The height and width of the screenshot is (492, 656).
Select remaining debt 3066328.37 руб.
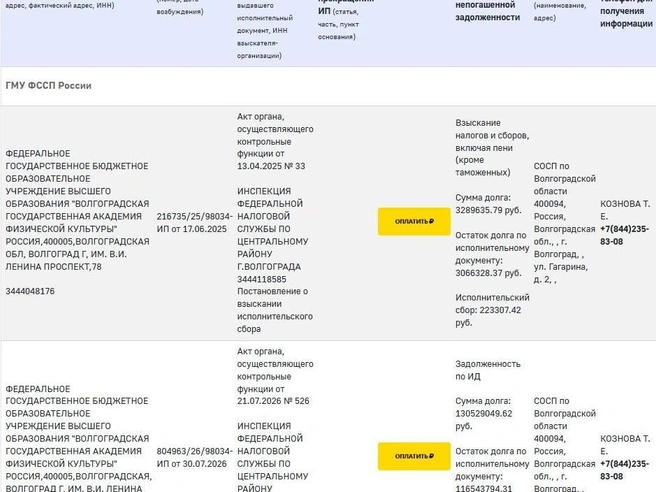489,273
